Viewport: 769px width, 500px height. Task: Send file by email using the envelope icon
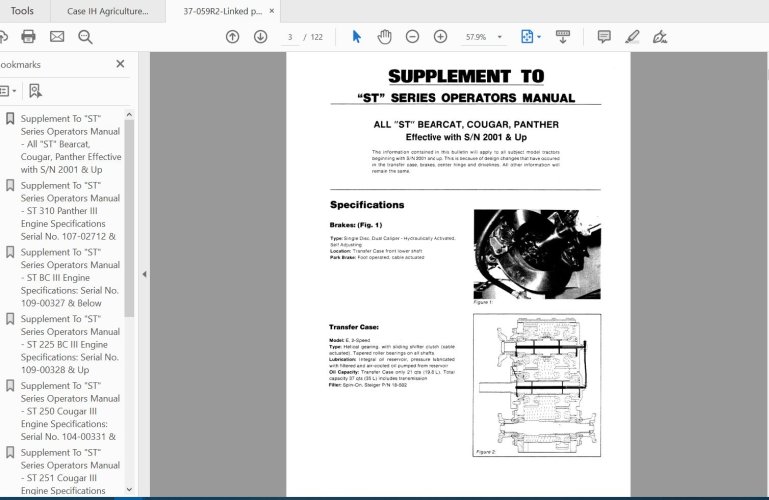57,37
